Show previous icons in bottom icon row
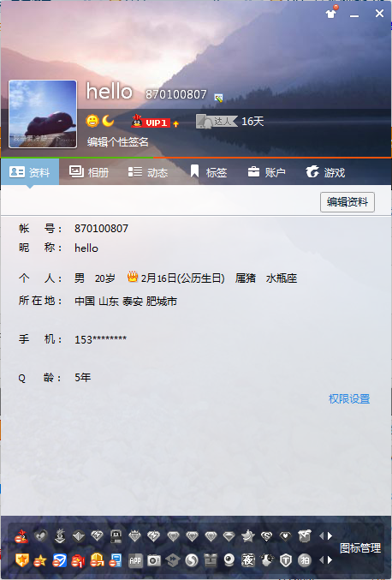The image size is (392, 580). 321,560
